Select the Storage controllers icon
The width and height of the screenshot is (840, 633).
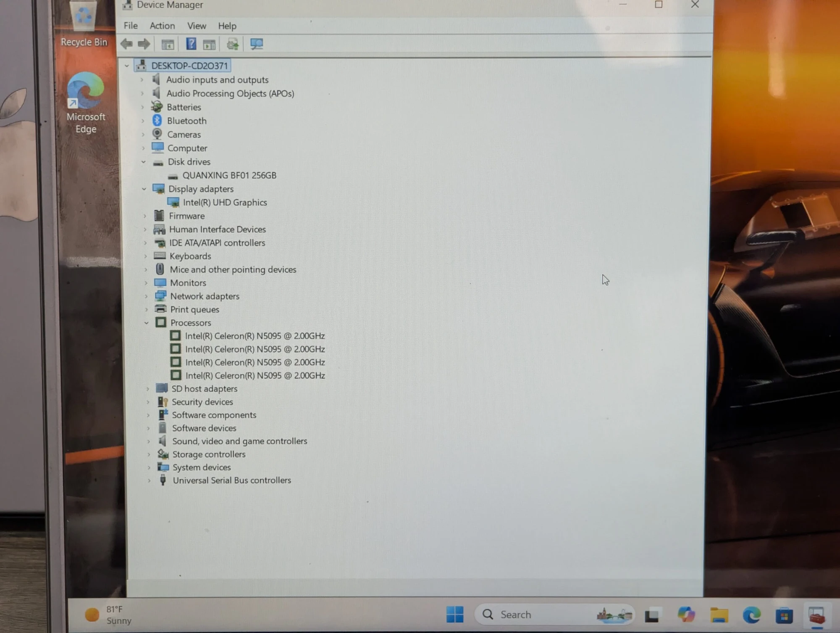pos(163,454)
